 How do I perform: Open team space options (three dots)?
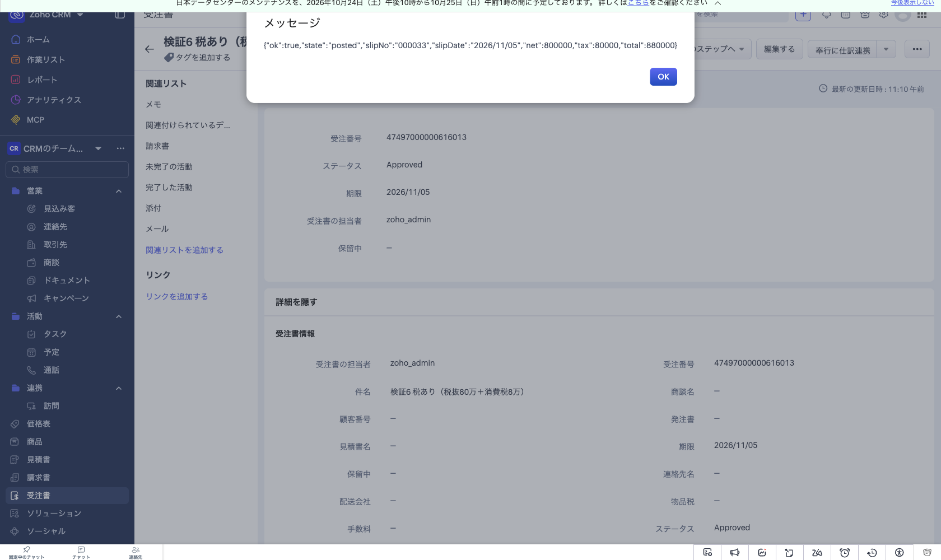point(120,148)
